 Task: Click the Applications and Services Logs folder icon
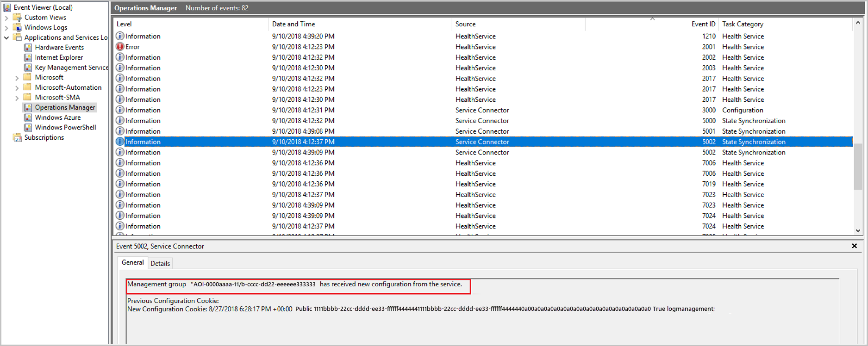click(17, 37)
